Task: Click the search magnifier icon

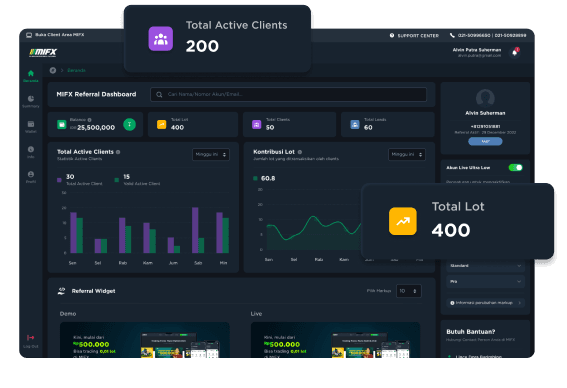Action: (x=159, y=95)
